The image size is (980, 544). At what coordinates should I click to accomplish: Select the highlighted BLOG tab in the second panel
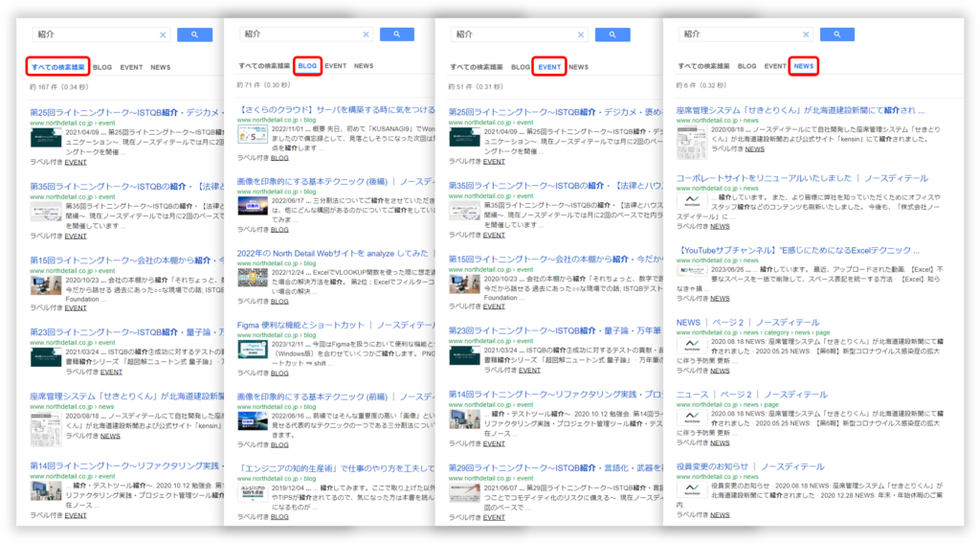pos(307,66)
